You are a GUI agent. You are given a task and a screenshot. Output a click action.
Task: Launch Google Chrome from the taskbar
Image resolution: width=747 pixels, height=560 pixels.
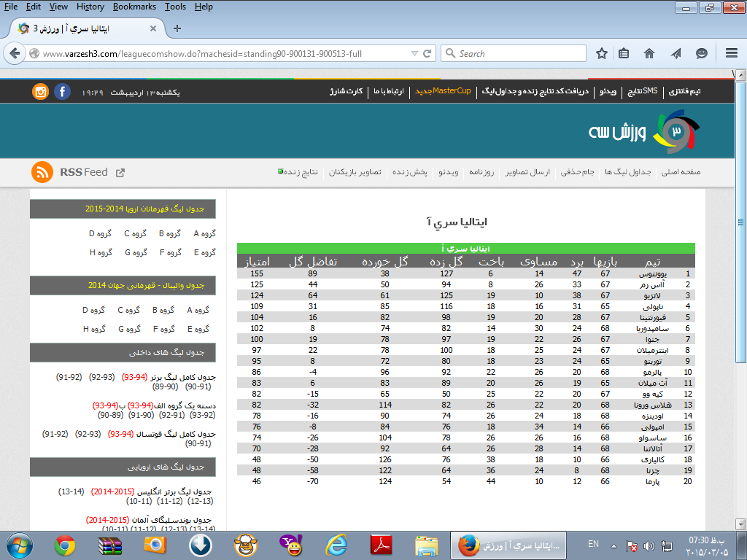[x=65, y=545]
